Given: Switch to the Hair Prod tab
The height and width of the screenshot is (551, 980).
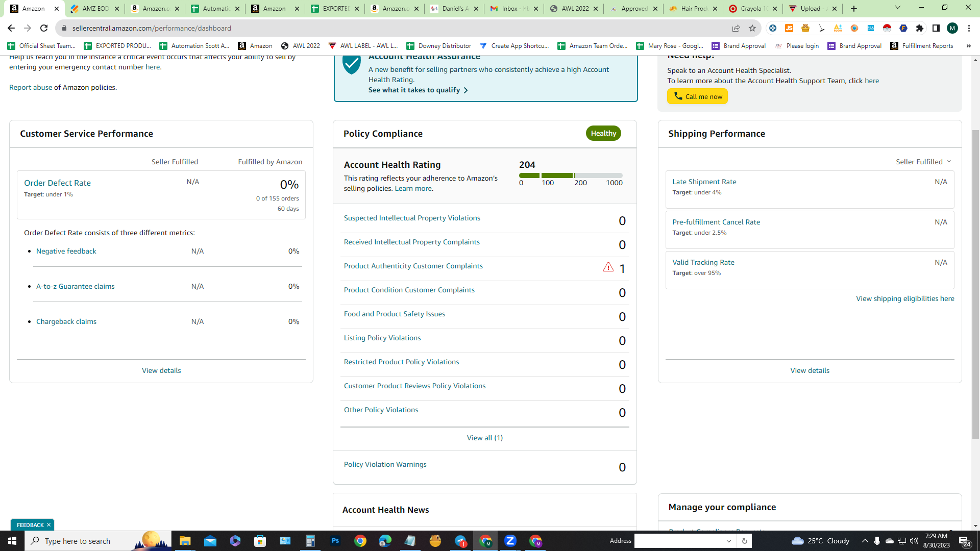Looking at the screenshot, I should [693, 9].
